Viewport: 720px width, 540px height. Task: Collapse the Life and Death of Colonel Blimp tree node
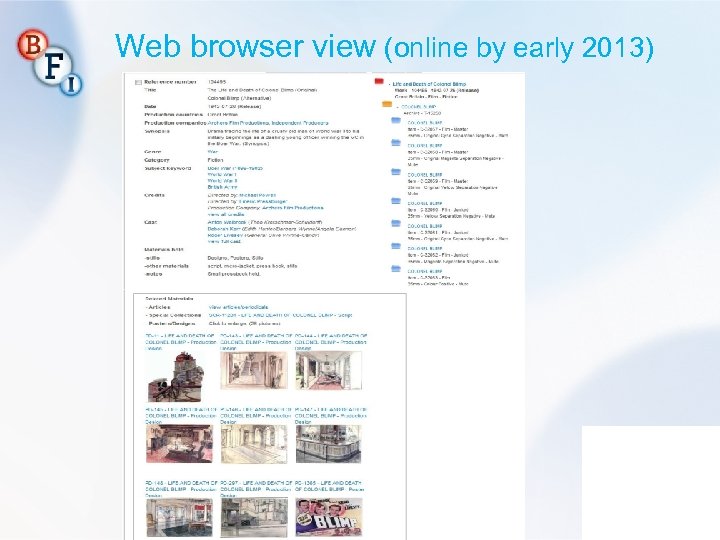389,84
